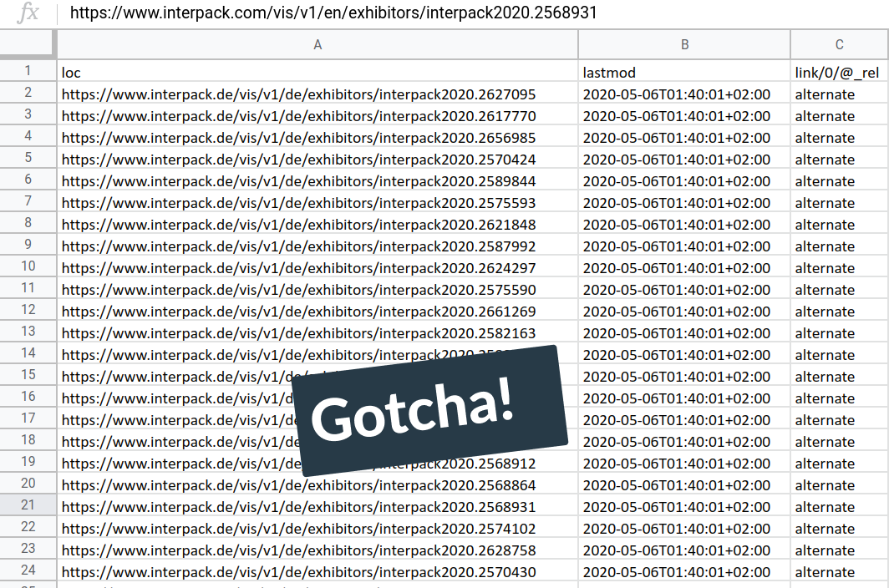This screenshot has height=588, width=889.
Task: Click 'alternate' cell in row 15
Action: 840,377
